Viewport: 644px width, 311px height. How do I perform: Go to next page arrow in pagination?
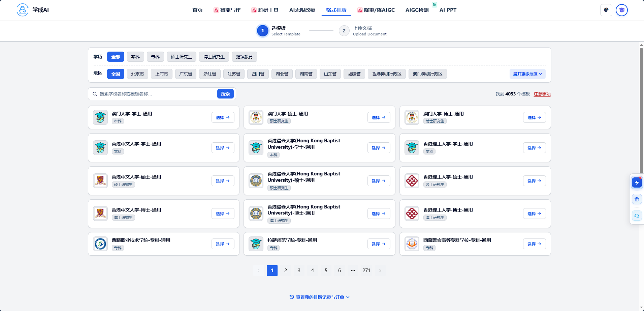pyautogui.click(x=380, y=271)
